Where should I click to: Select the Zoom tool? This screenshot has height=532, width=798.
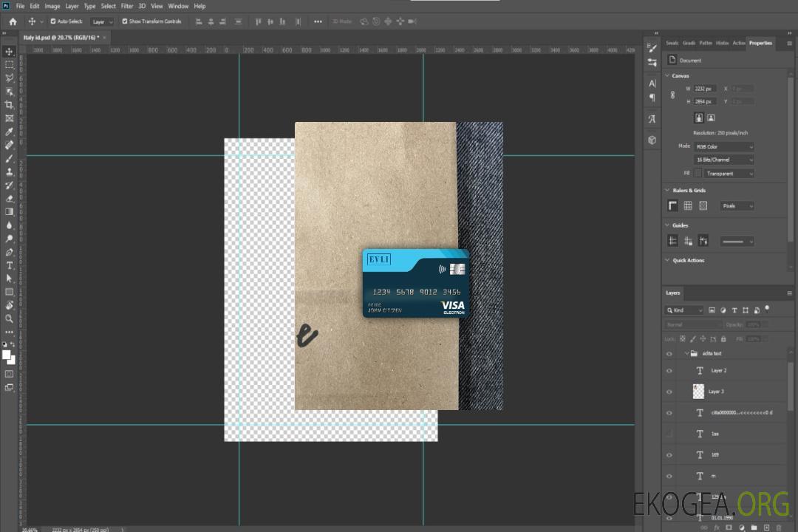coord(9,318)
